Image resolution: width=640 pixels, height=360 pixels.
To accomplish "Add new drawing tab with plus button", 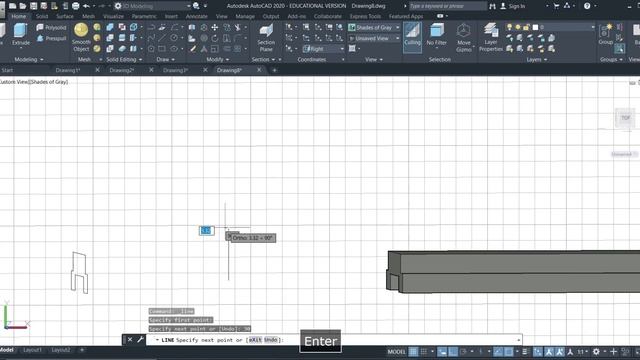I will pyautogui.click(x=274, y=70).
